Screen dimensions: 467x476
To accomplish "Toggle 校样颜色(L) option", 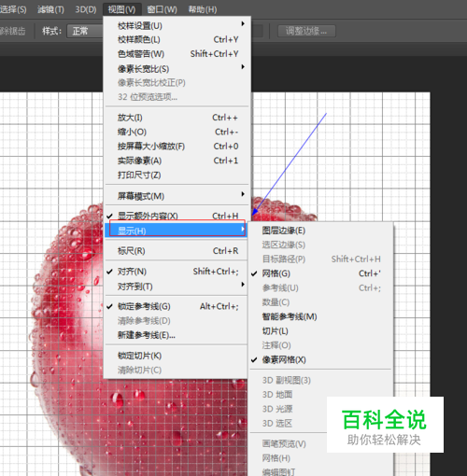I will [177, 39].
